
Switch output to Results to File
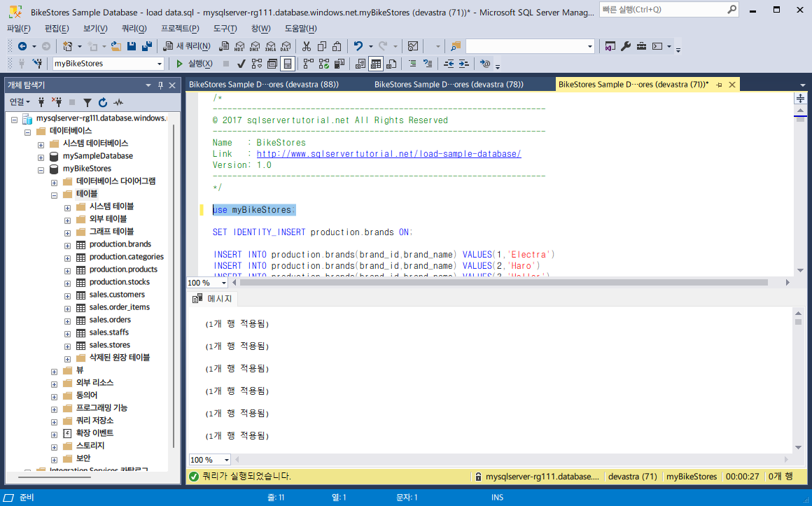(x=391, y=64)
